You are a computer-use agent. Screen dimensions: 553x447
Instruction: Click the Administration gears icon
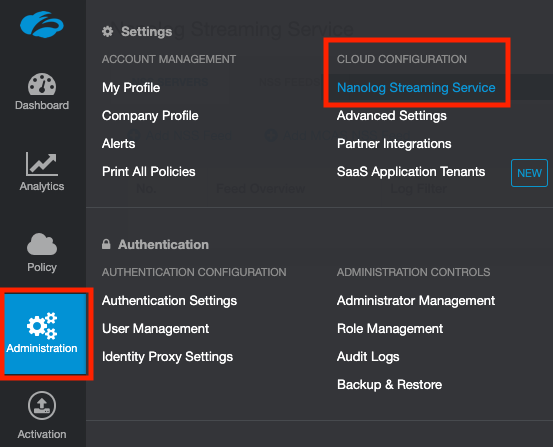click(42, 325)
